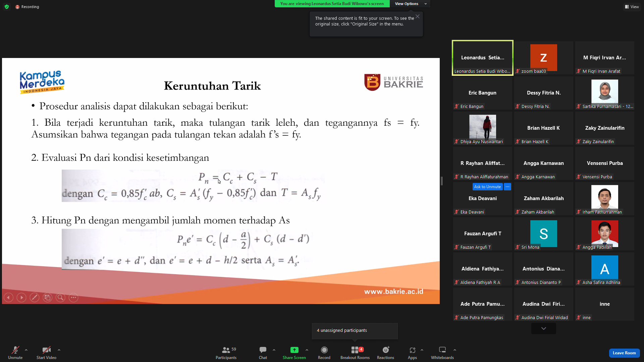This screenshot has width=644, height=362.
Task: Select Audina Dwi Firial Widad tile
Action: click(x=544, y=304)
